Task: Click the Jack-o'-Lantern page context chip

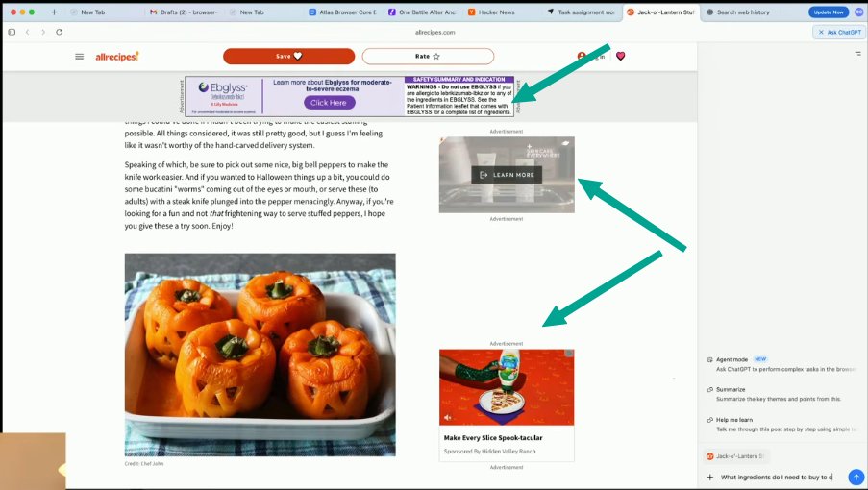Action: click(x=735, y=456)
